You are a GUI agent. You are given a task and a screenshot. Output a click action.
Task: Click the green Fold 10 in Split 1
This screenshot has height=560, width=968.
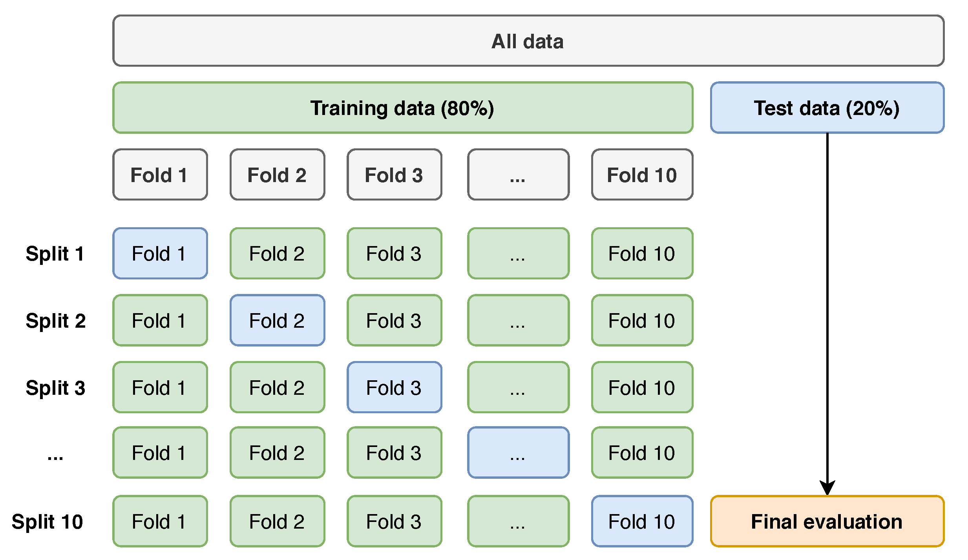pyautogui.click(x=642, y=254)
